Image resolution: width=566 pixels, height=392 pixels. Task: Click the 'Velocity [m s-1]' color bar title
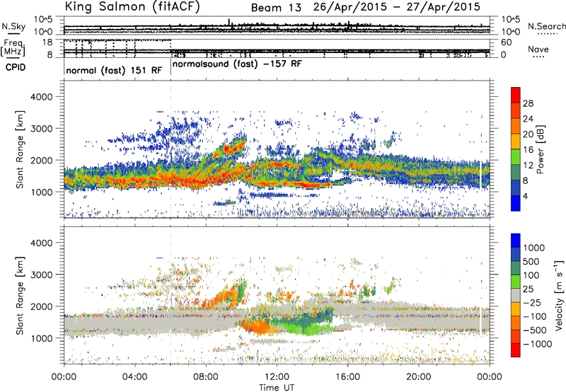point(560,295)
